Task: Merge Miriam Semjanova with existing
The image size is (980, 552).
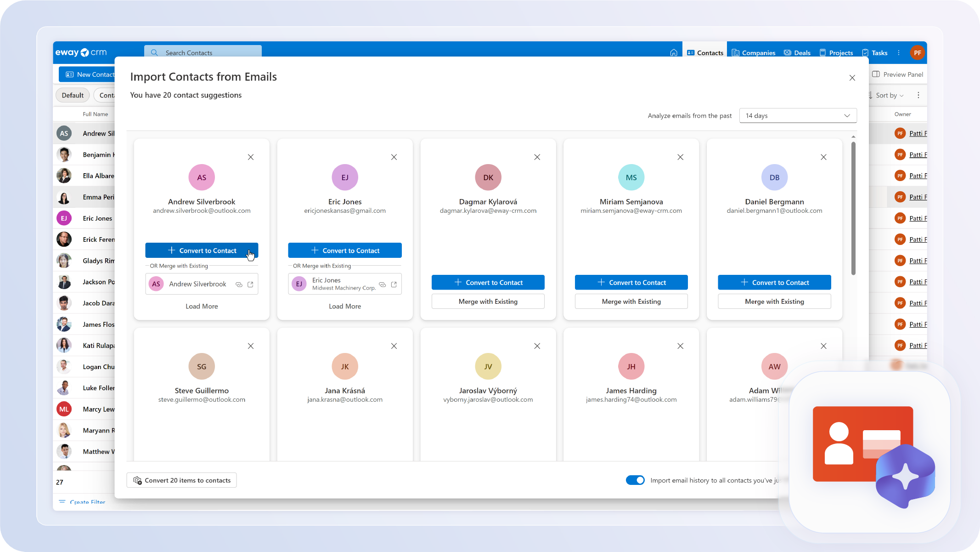Action: 631,302
